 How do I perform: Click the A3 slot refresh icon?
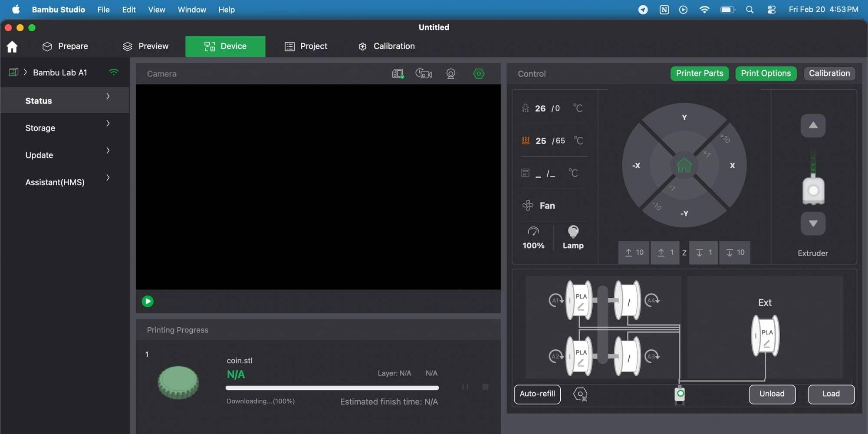[x=652, y=356]
